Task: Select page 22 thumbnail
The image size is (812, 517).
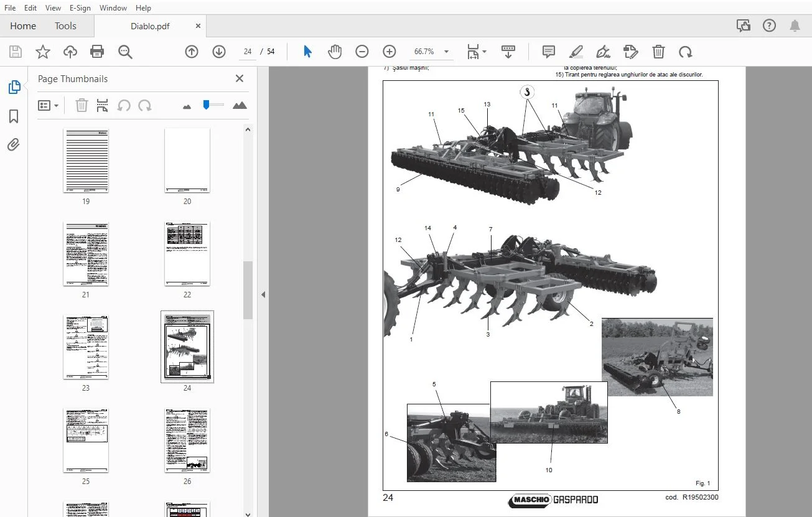Action: (187, 254)
